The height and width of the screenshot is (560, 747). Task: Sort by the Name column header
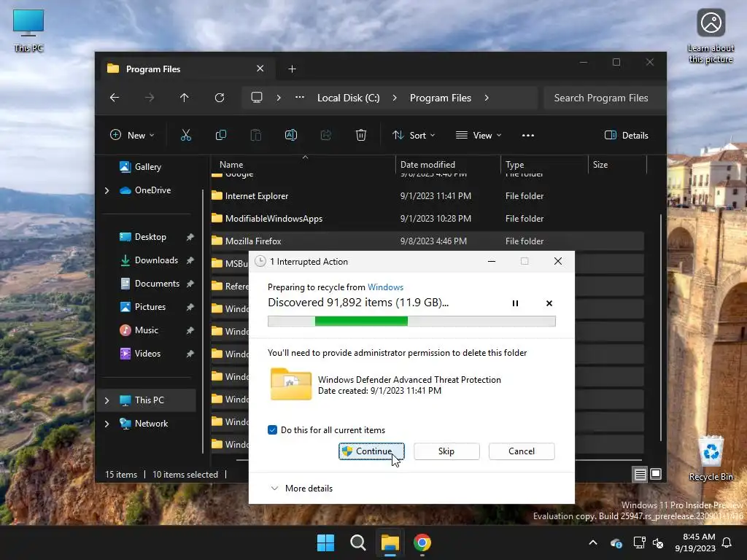303,164
